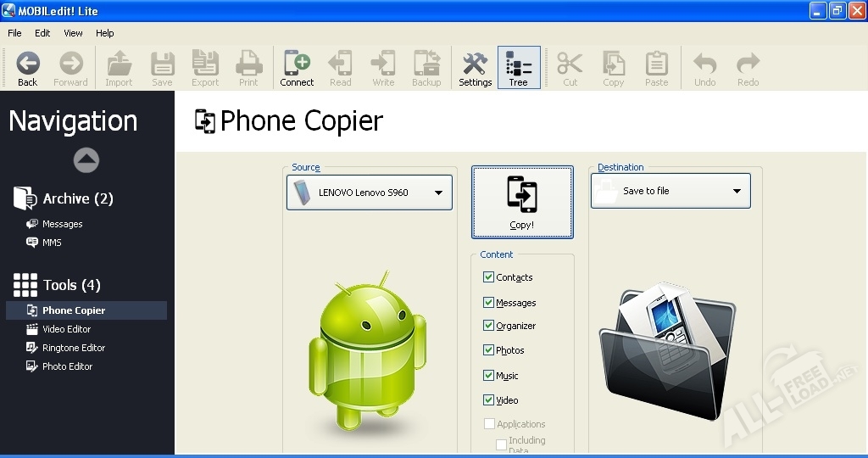
Task: Toggle the Tree view toolbar button
Action: tap(518, 64)
